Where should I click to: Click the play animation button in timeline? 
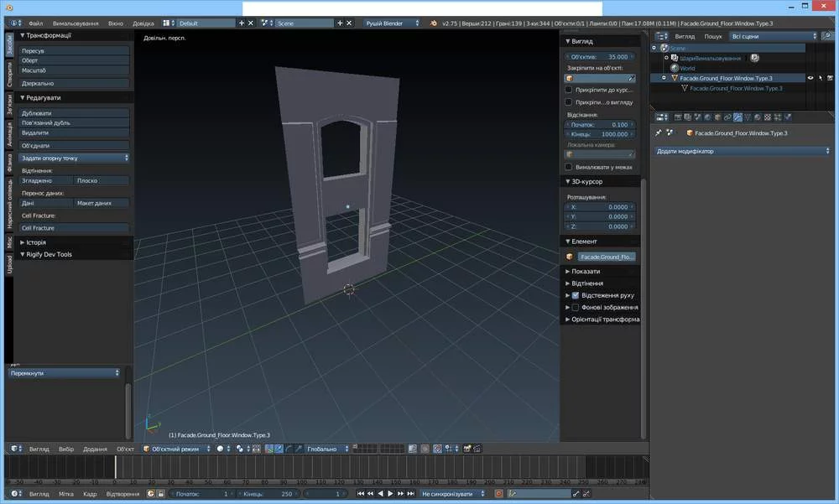[x=391, y=494]
